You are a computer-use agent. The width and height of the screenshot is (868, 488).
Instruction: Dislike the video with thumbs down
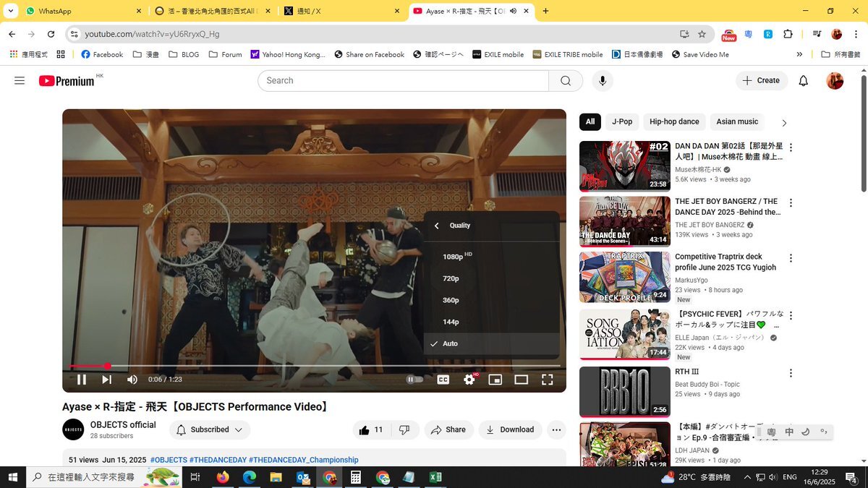[x=405, y=429]
